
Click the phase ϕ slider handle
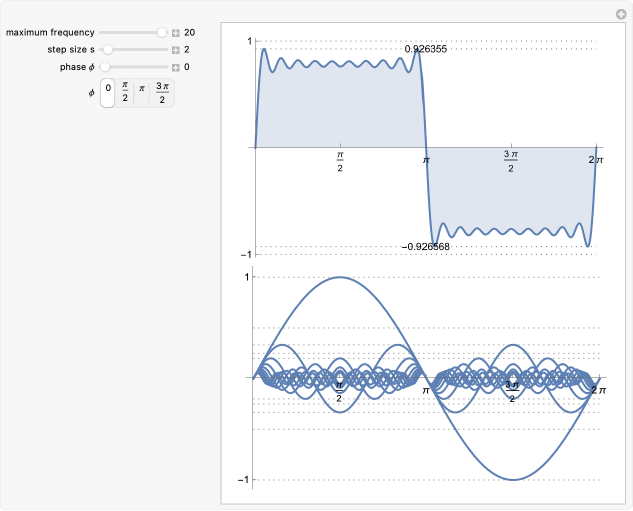103,67
